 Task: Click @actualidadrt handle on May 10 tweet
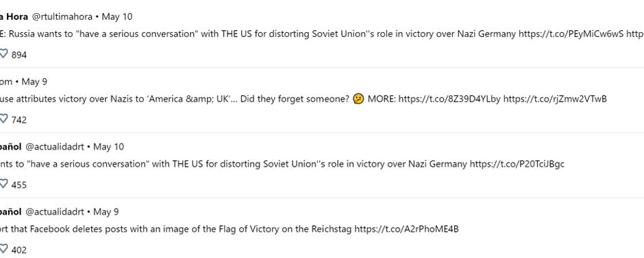55,147
